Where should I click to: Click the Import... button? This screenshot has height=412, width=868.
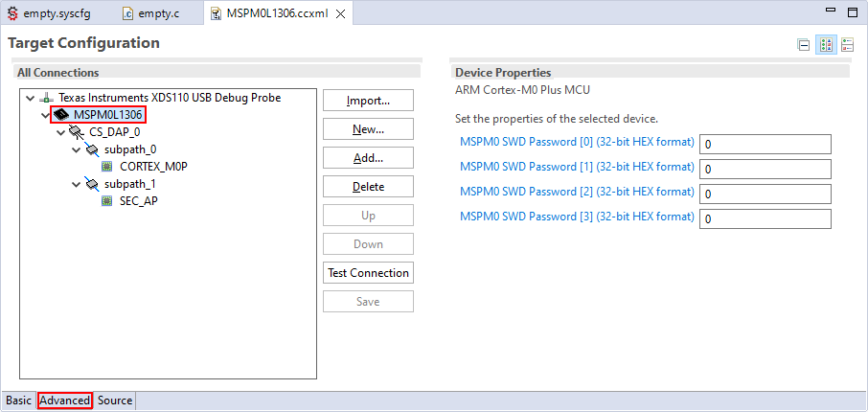[x=368, y=101]
